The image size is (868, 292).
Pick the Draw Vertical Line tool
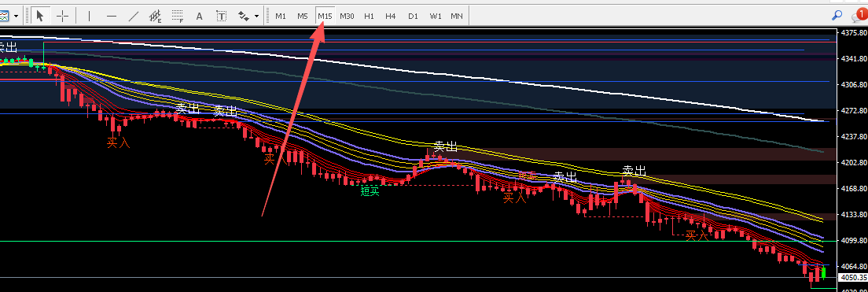pyautogui.click(x=89, y=16)
